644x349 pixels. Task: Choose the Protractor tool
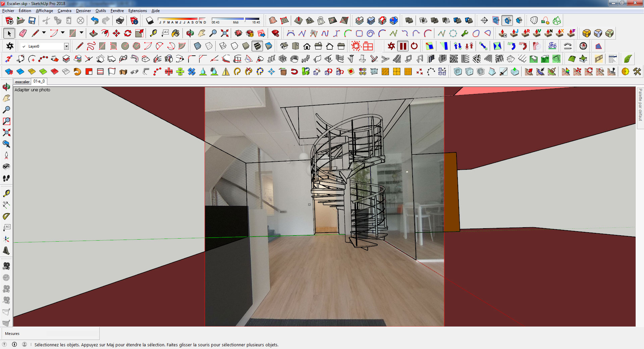[6, 216]
